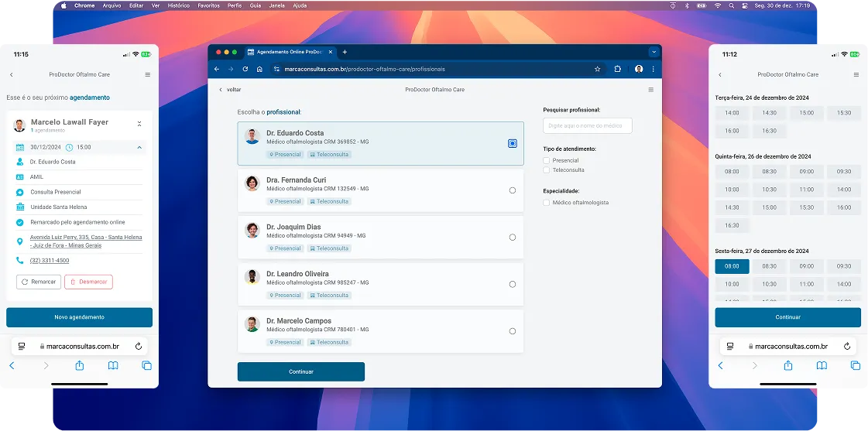
Task: Check the Médico oftalmologista specialty checkbox
Action: 547,203
